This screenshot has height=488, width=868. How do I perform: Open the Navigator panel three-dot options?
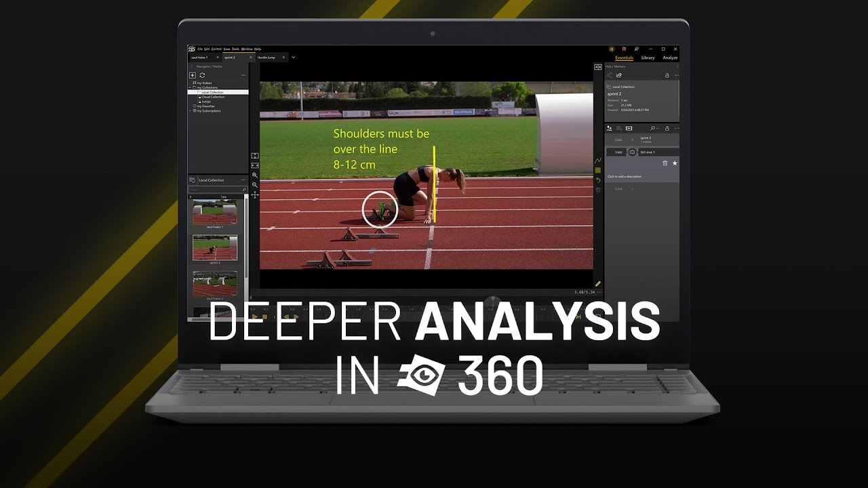click(243, 75)
